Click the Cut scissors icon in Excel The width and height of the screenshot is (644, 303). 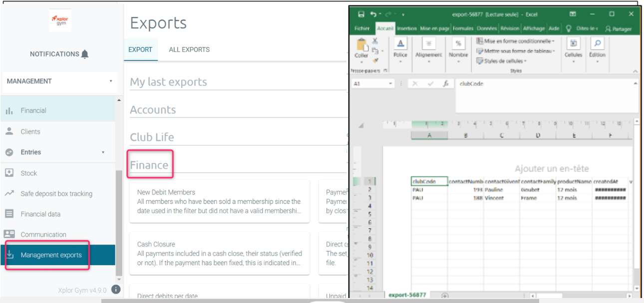click(375, 41)
